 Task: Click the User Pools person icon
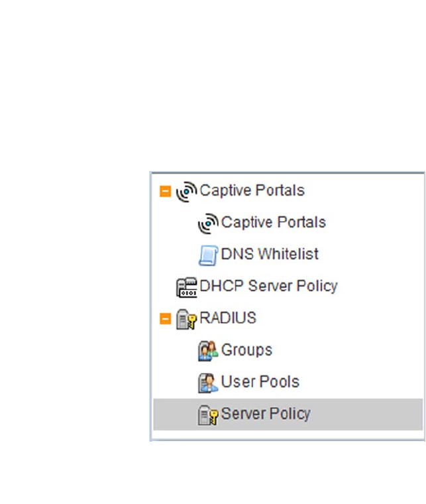pyautogui.click(x=208, y=383)
